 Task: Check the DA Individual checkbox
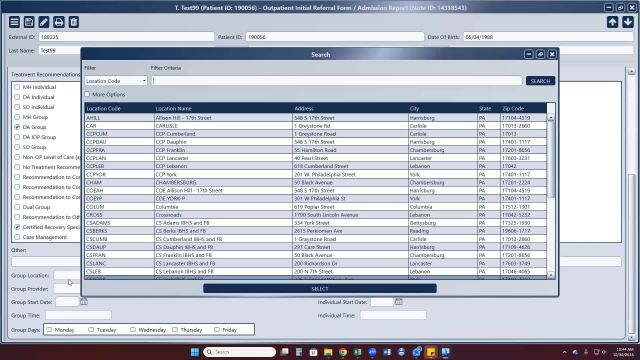(x=17, y=97)
